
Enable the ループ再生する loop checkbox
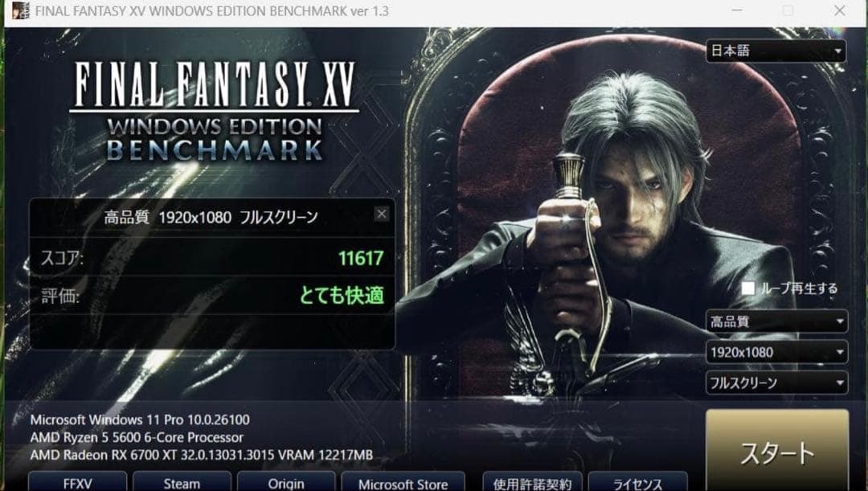point(748,288)
